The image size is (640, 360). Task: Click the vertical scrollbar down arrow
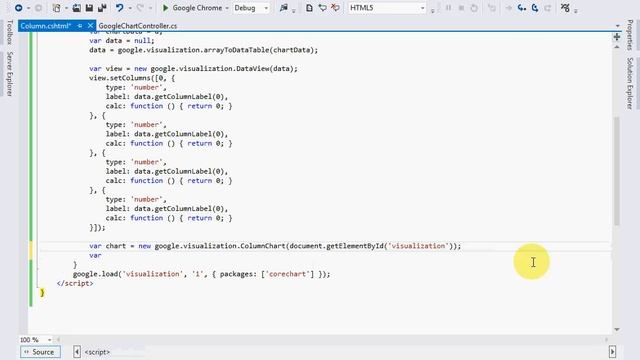click(x=617, y=329)
